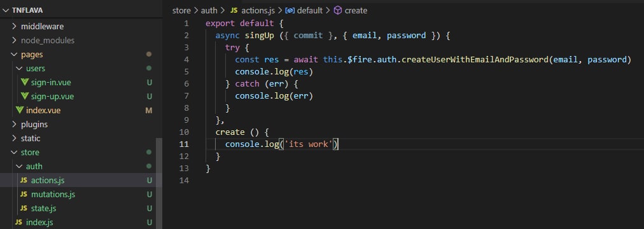Select the plugins folder label
The image size is (644, 229).
coord(34,124)
